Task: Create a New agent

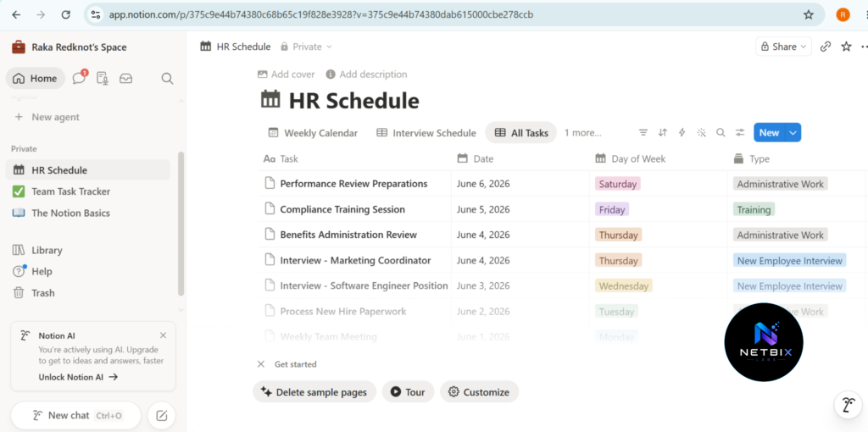Action: (88, 117)
